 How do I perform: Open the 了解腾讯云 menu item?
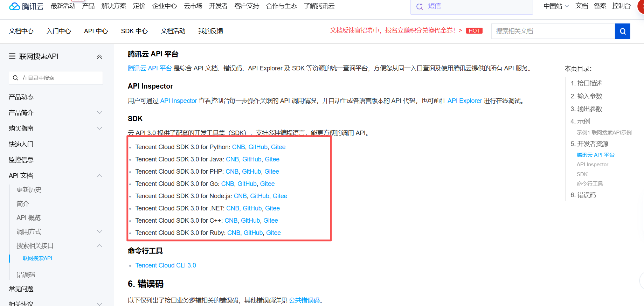[x=319, y=6]
